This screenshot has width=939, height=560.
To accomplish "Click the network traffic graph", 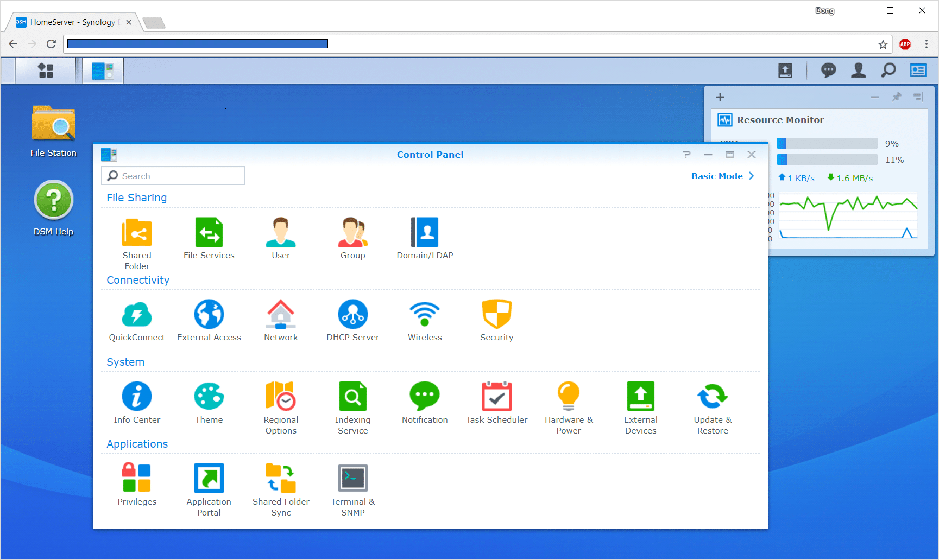I will [848, 216].
